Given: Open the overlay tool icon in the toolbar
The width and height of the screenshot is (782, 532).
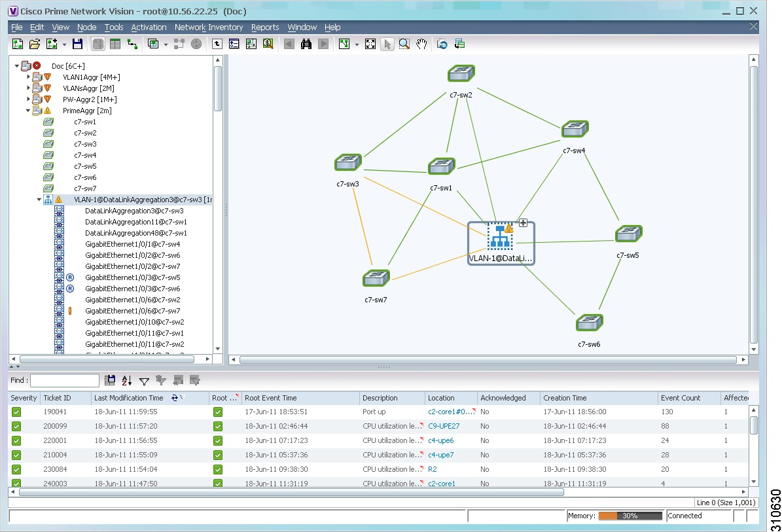Looking at the screenshot, I should [x=153, y=44].
